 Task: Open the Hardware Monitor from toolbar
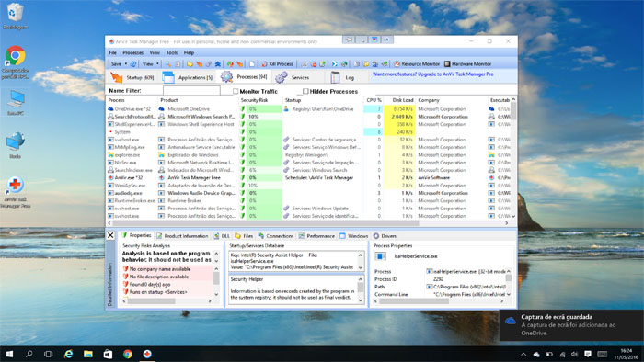point(467,64)
